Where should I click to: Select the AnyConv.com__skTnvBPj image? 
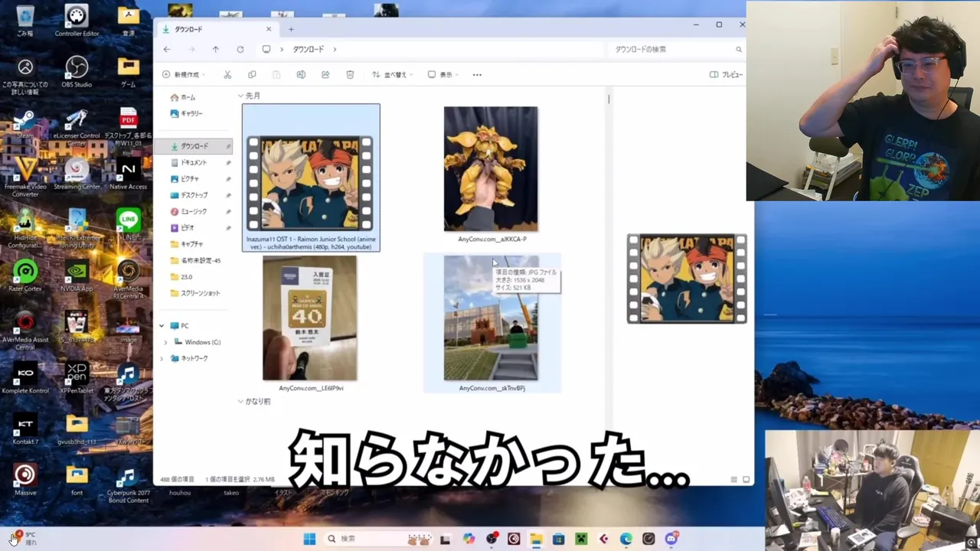pos(492,323)
